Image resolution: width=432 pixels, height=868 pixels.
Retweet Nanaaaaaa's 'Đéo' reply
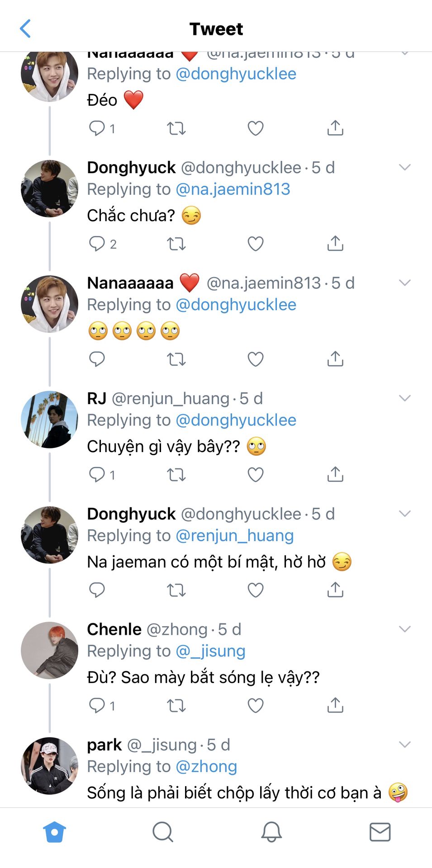pyautogui.click(x=176, y=128)
